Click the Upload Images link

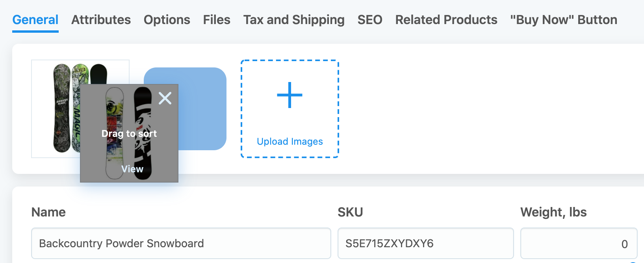pos(290,142)
